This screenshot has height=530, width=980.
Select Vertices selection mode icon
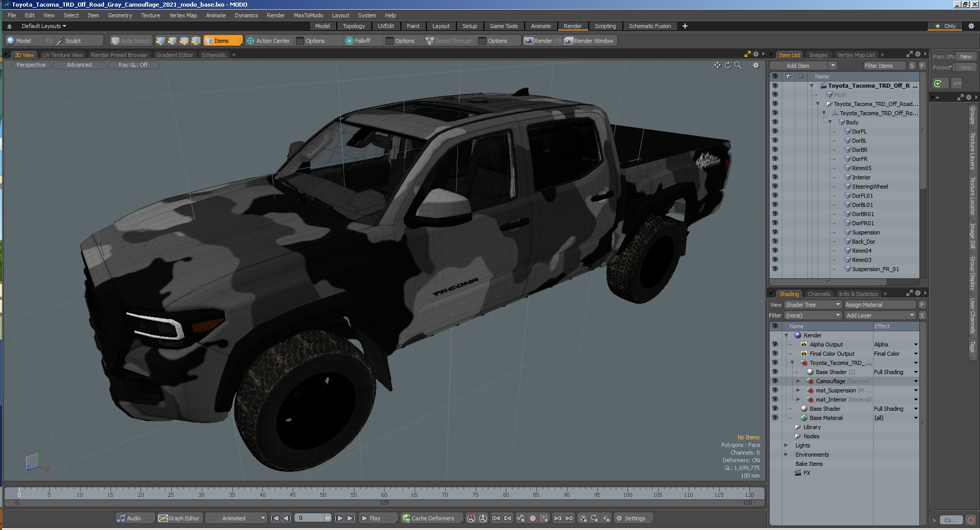coord(160,41)
